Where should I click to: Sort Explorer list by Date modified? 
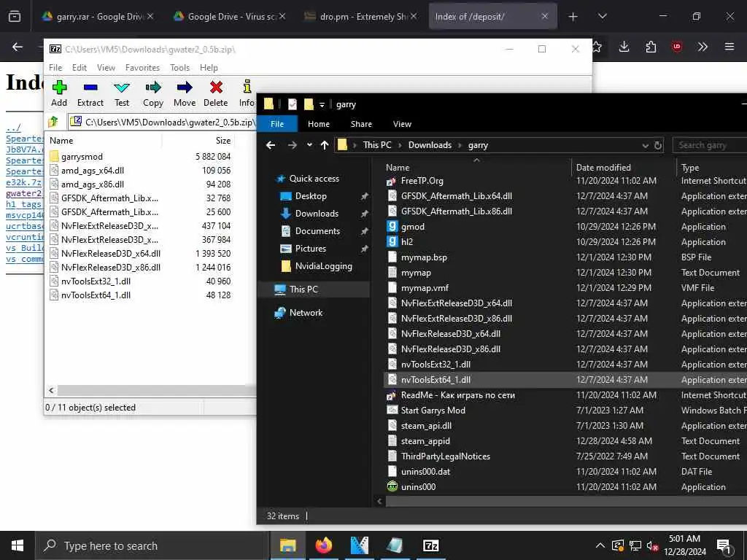[x=603, y=168]
